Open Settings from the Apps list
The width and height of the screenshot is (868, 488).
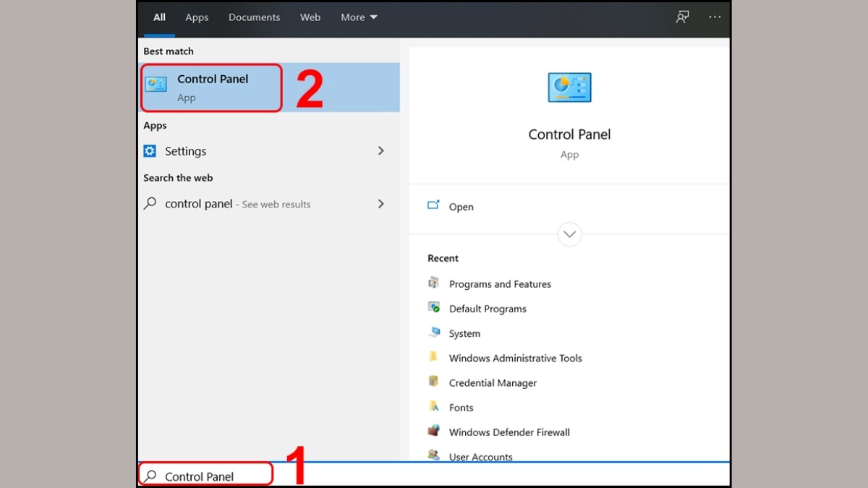tap(268, 151)
